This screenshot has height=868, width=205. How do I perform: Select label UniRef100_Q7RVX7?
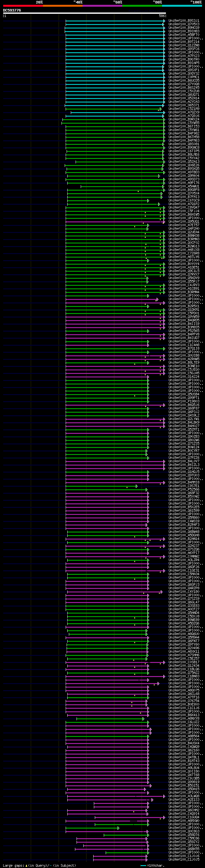pos(184,275)
